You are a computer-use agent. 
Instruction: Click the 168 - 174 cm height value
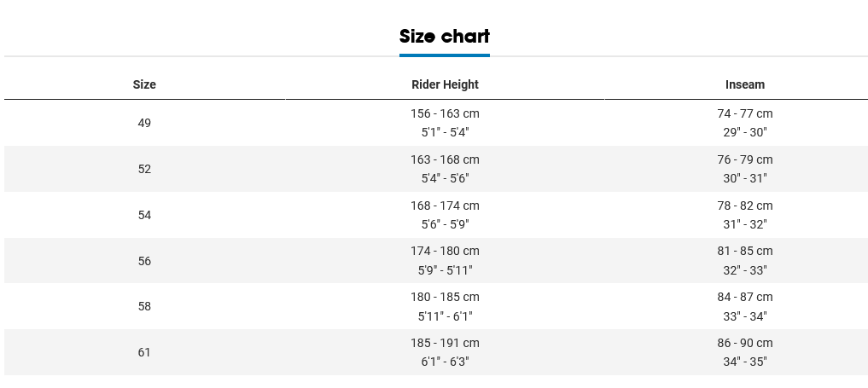pos(445,206)
